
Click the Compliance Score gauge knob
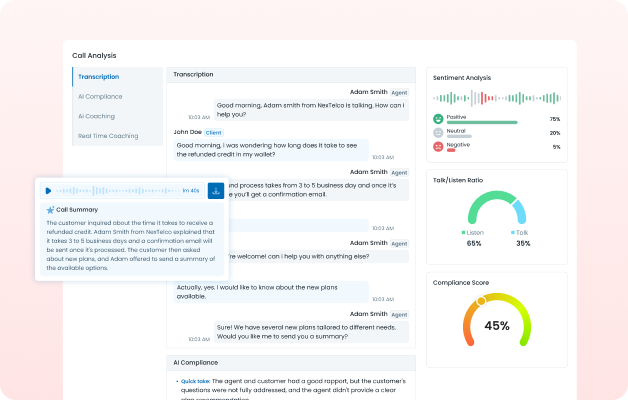481,300
